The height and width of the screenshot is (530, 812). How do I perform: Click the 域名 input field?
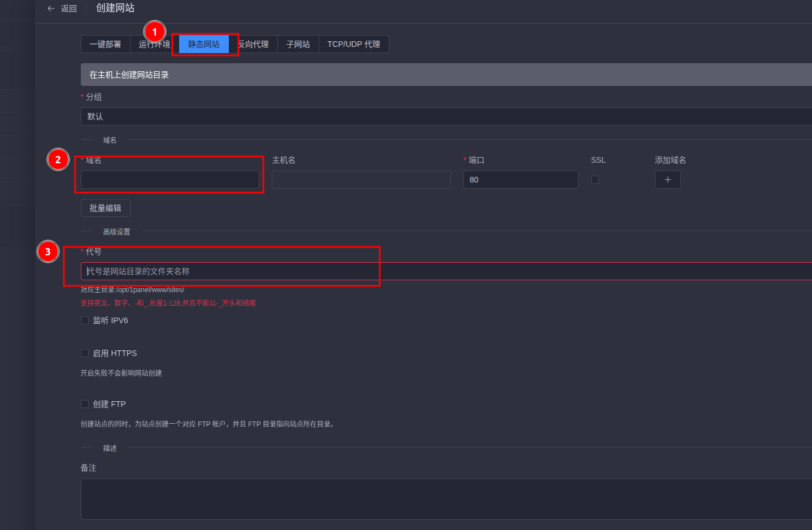[170, 180]
